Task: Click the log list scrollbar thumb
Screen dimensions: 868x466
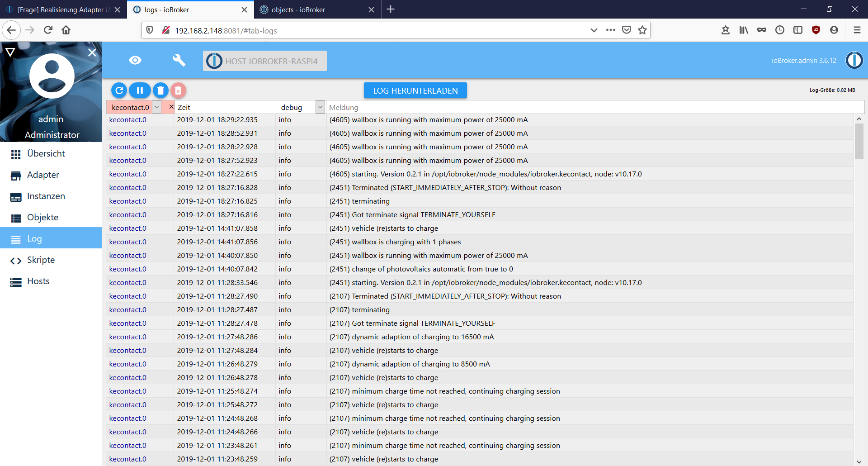Action: (x=859, y=141)
